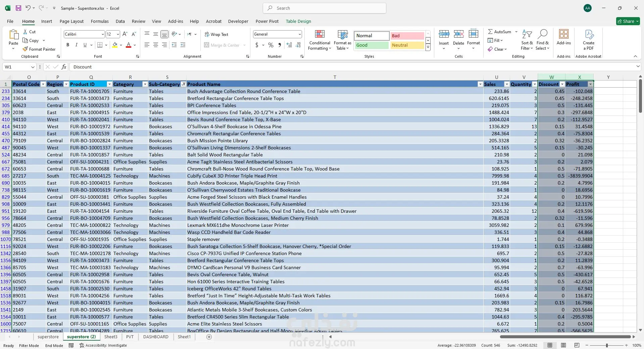
Task: Toggle Align Left
Action: (147, 45)
